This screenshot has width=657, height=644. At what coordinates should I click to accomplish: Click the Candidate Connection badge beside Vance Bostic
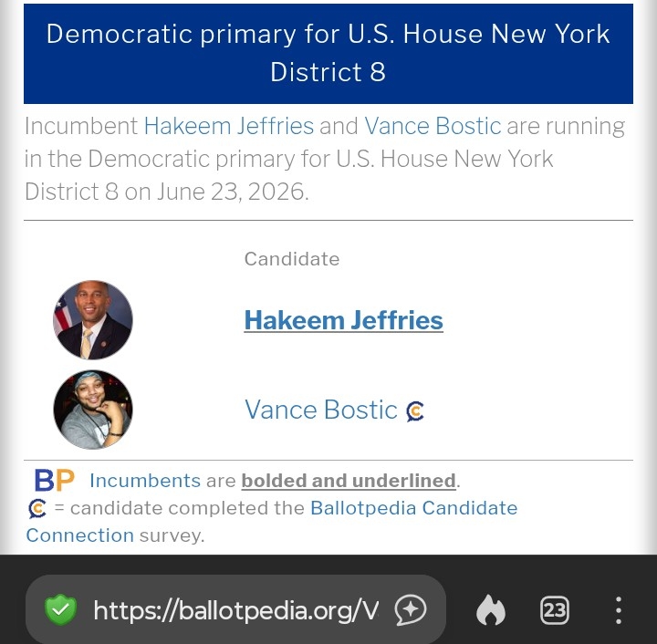415,411
